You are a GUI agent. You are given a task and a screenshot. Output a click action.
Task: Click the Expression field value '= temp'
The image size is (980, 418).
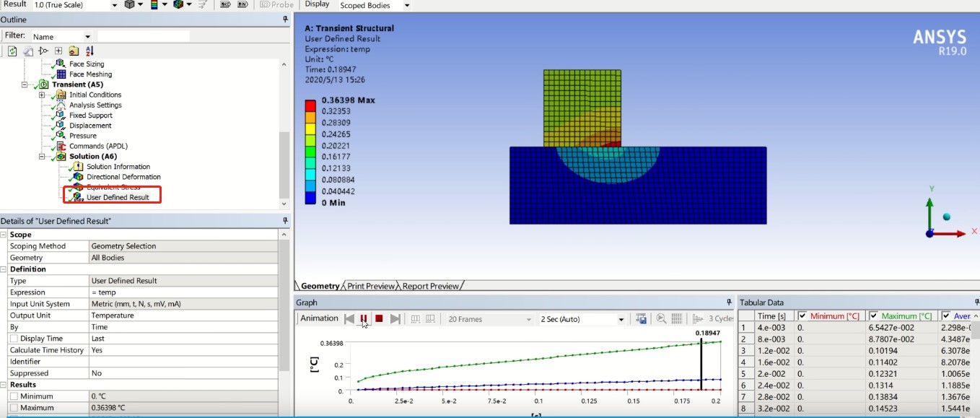point(183,292)
